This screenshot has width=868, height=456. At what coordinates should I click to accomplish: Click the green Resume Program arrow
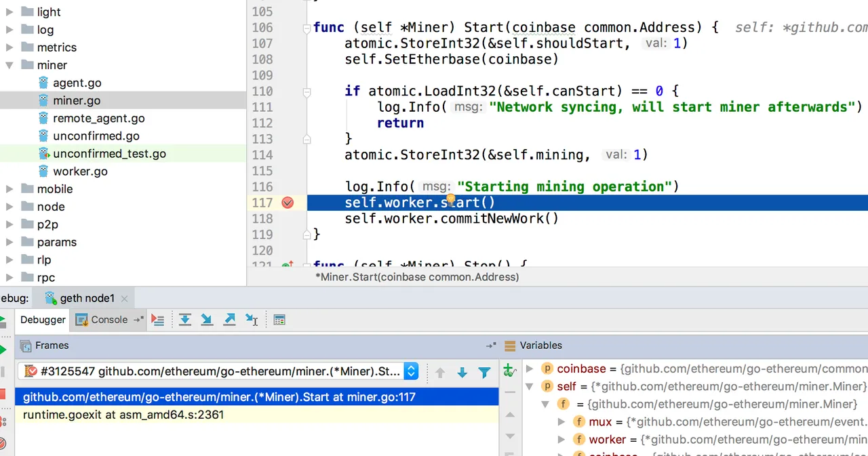click(2, 350)
